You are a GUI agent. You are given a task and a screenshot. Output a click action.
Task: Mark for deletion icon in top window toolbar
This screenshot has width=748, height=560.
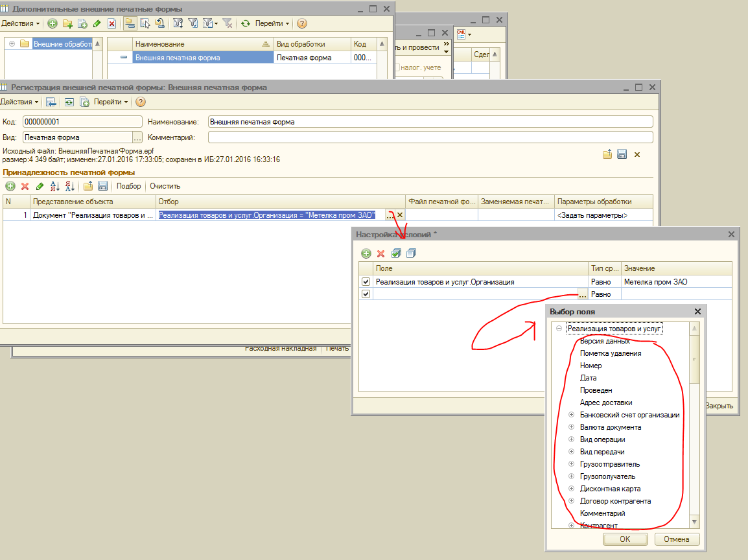pyautogui.click(x=111, y=23)
